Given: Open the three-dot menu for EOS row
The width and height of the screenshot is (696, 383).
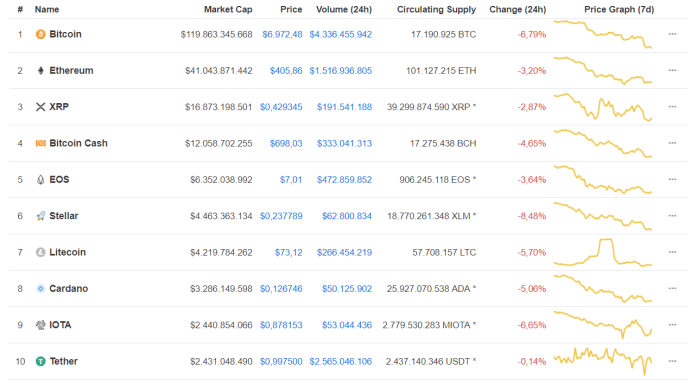Looking at the screenshot, I should pos(672,179).
